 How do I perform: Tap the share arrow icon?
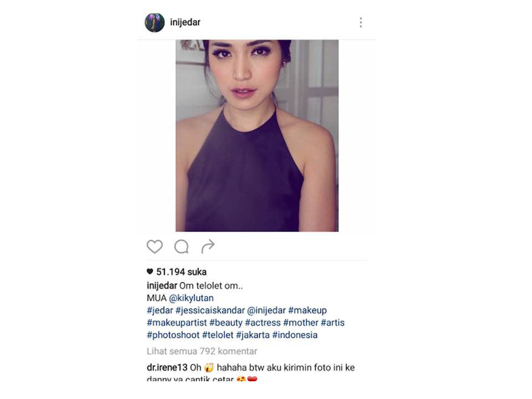tap(208, 246)
